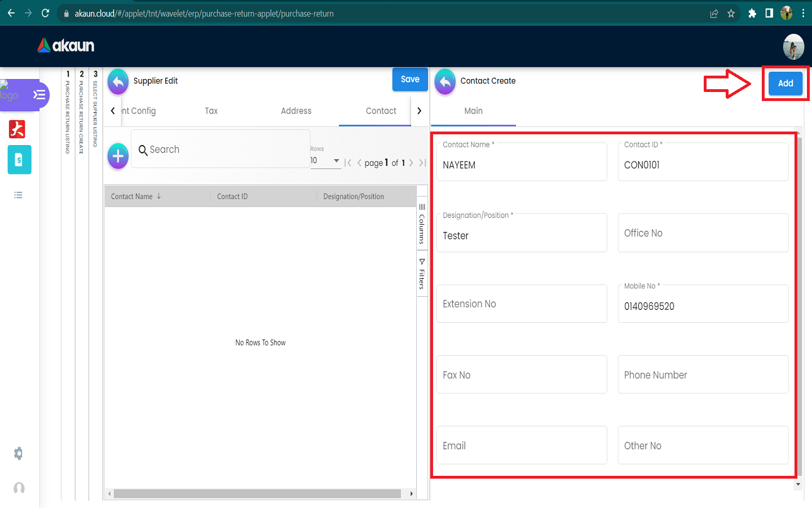Open the settings gear in sidebar
This screenshot has height=508, width=812.
19,453
